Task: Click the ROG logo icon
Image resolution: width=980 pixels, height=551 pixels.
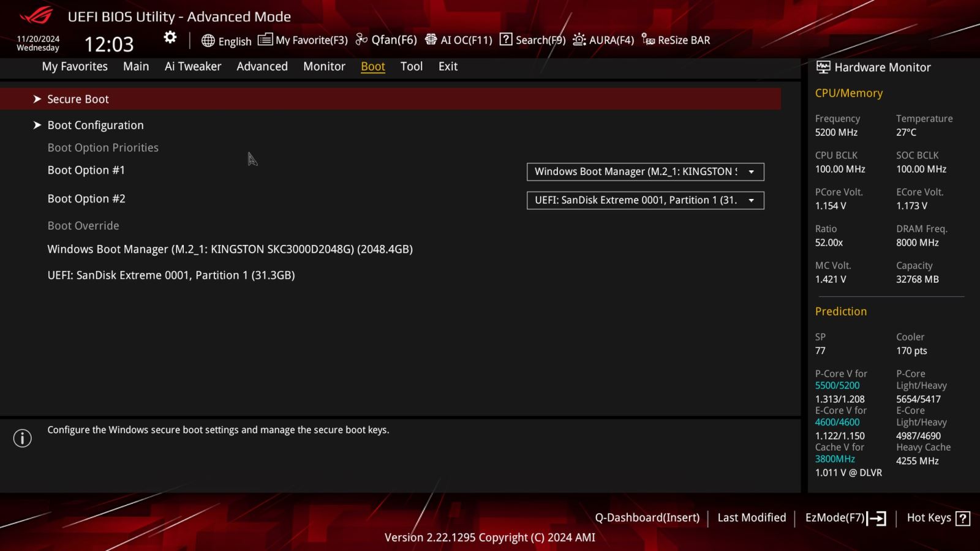Action: click(37, 15)
